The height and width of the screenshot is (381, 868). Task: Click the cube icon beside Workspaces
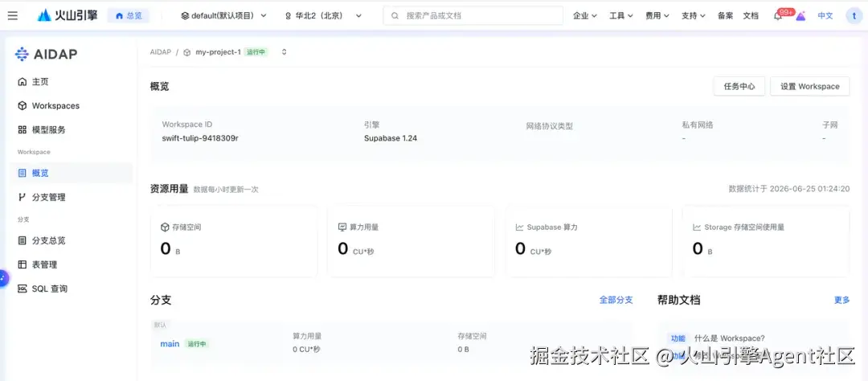click(23, 105)
